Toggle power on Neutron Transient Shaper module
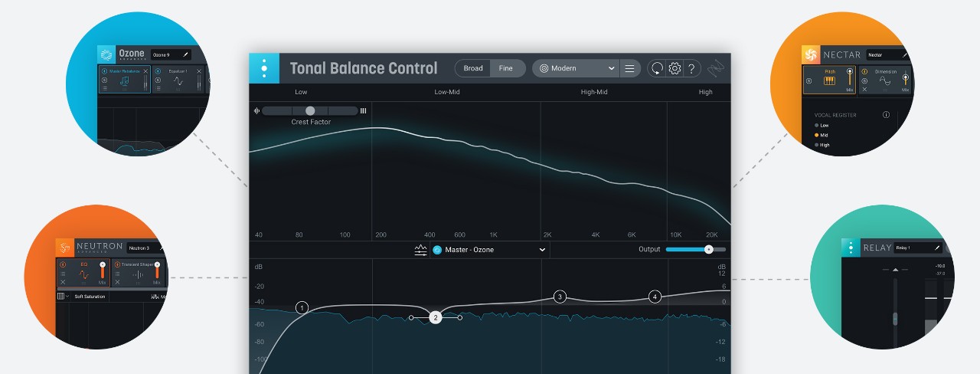 117,264
